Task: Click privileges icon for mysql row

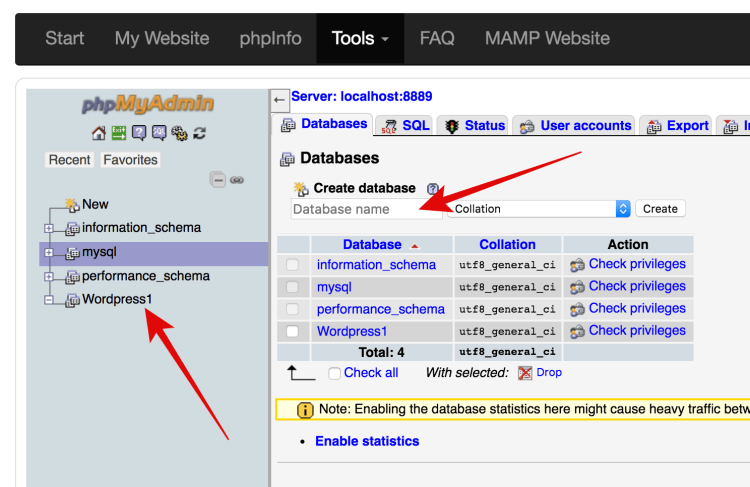Action: point(577,287)
